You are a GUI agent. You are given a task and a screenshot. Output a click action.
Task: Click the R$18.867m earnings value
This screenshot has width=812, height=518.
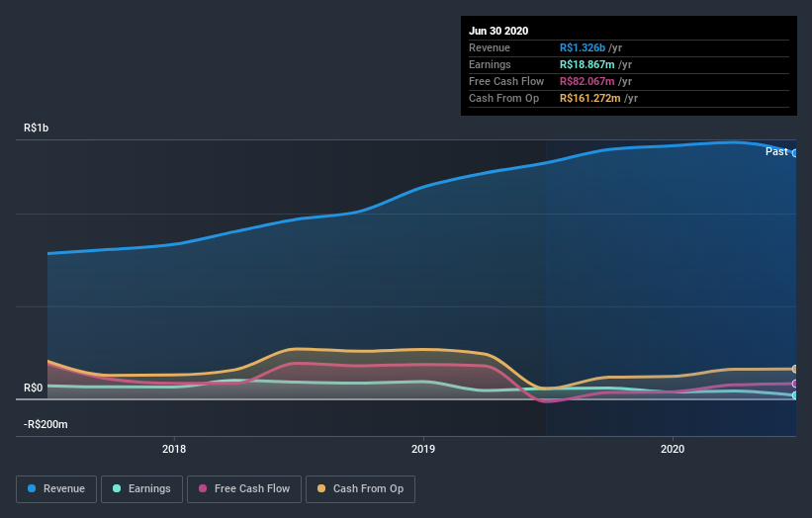[x=587, y=64]
